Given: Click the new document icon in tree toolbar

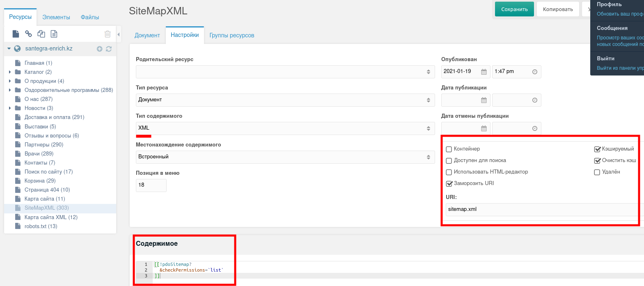Looking at the screenshot, I should (16, 34).
